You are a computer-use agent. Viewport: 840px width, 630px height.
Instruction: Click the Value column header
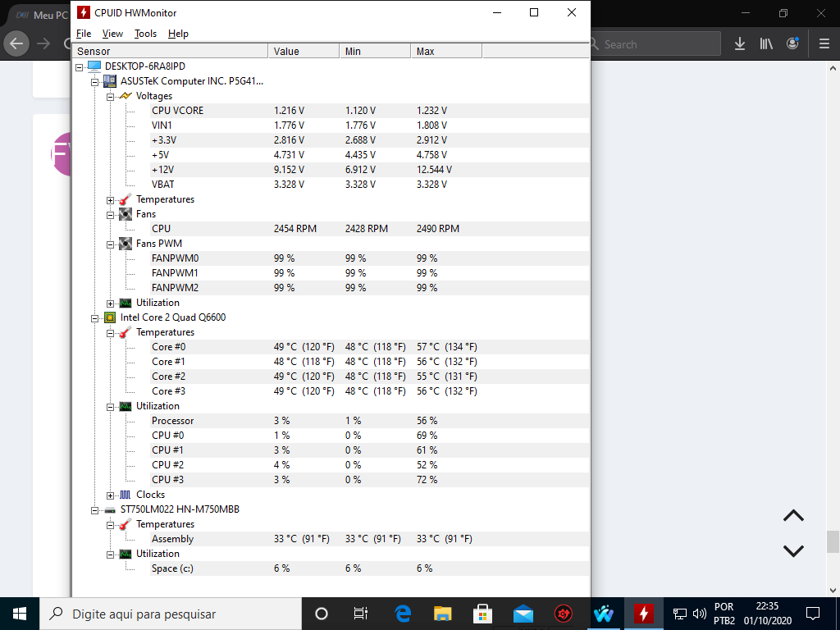click(x=304, y=52)
